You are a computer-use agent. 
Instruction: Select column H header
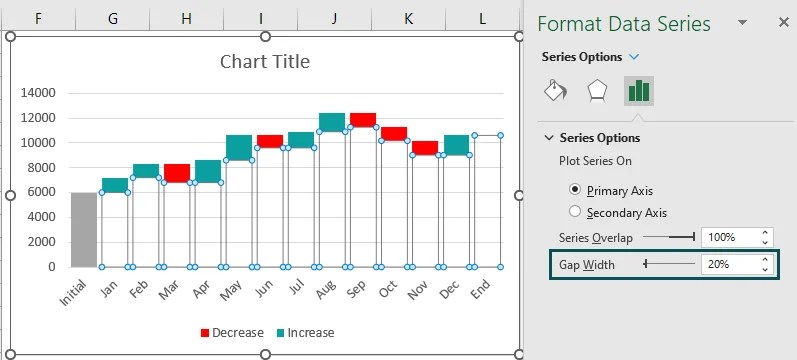pyautogui.click(x=187, y=19)
